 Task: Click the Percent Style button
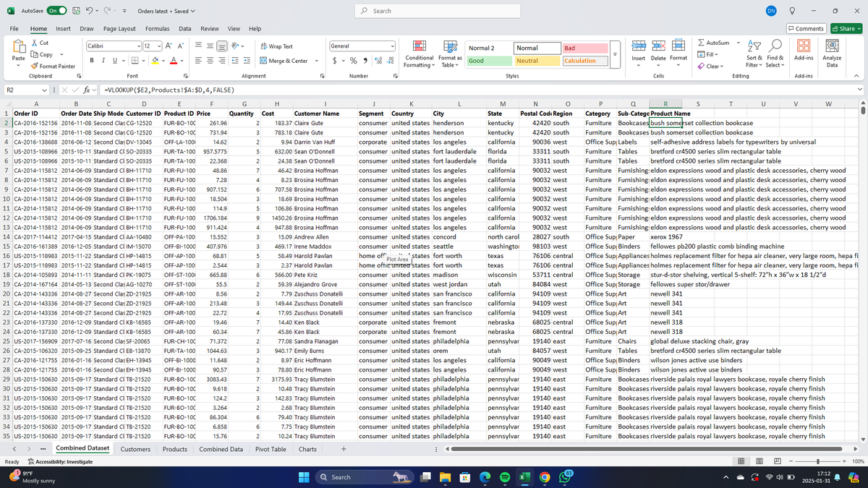(x=352, y=61)
